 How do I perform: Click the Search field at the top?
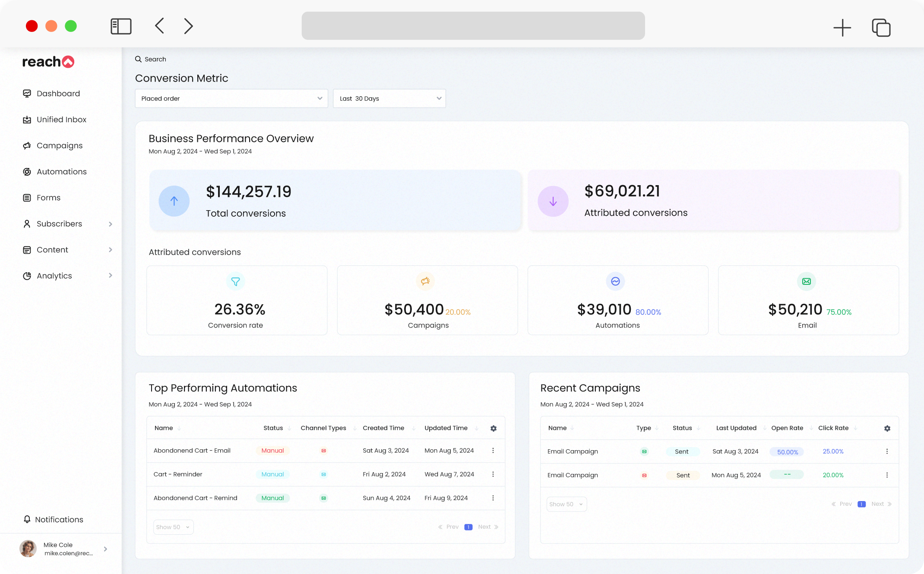coord(155,59)
